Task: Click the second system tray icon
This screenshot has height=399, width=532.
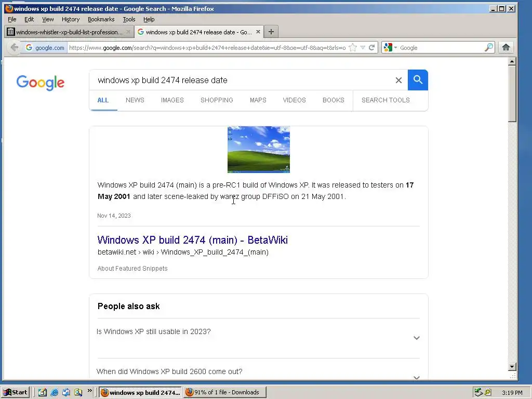Action: click(488, 392)
